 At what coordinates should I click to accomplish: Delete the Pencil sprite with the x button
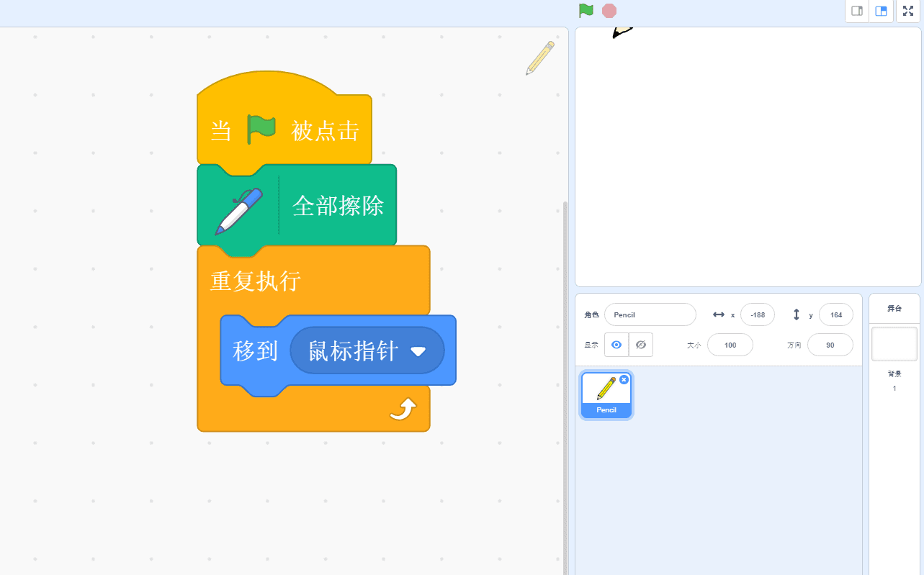624,379
